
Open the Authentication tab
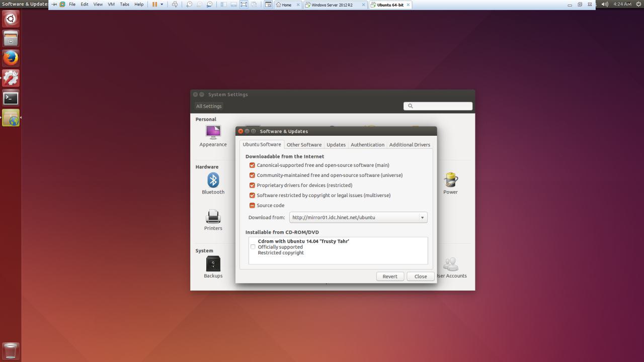click(367, 145)
